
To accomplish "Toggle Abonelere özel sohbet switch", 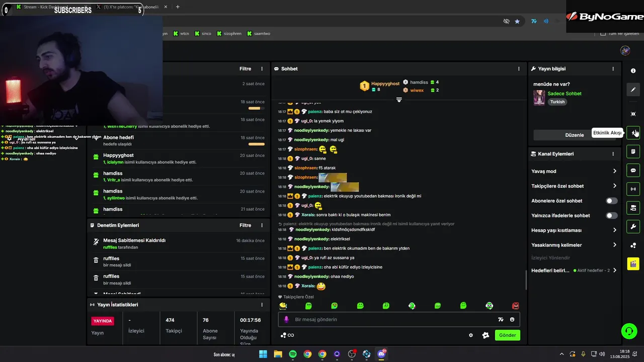I will point(611,201).
